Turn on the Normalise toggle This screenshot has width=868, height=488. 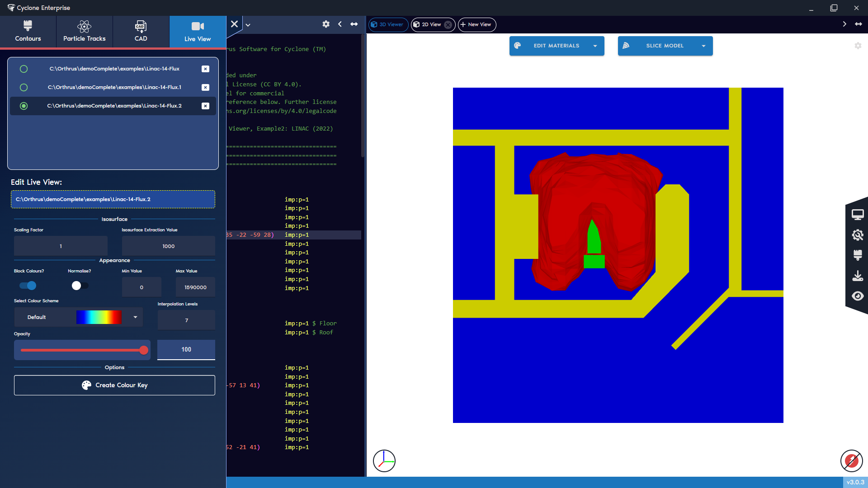tap(79, 286)
